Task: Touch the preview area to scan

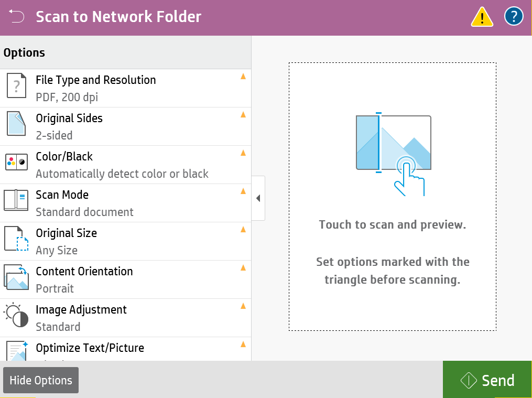Action: 392,196
